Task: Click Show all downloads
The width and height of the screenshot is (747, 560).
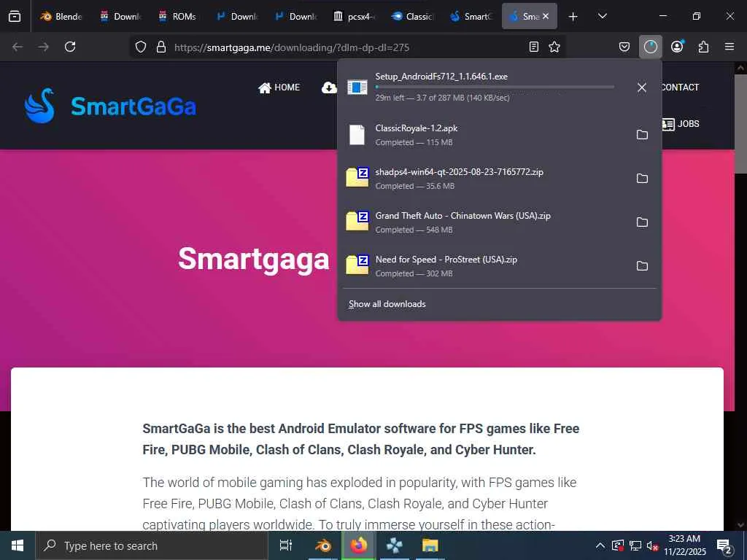Action: click(387, 304)
